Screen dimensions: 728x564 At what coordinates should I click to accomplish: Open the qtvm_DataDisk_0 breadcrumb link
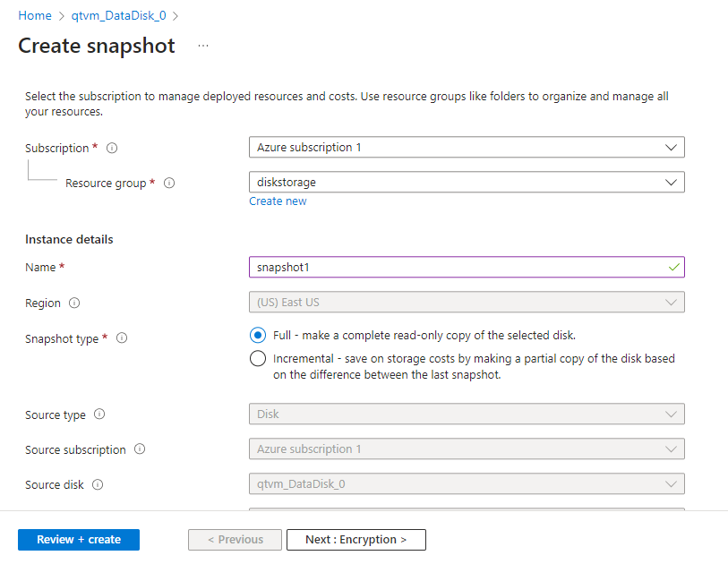click(118, 16)
